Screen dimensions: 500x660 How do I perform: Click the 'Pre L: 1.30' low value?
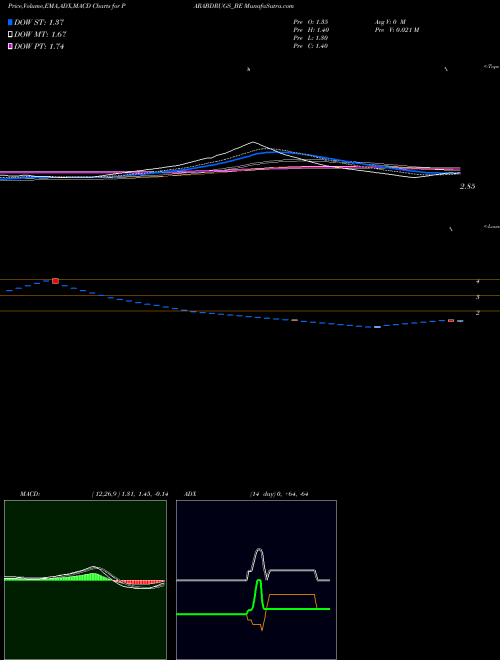(311, 38)
